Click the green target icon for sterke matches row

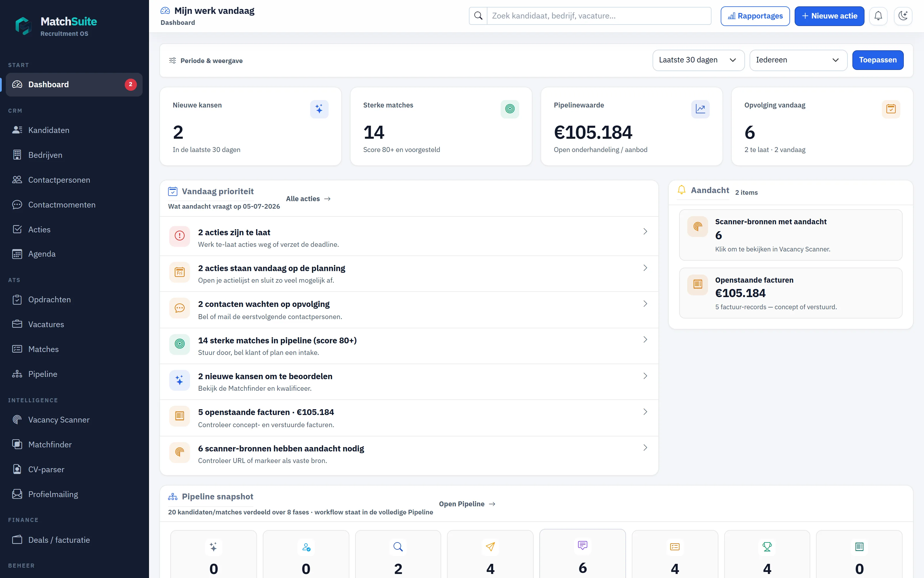179,344
